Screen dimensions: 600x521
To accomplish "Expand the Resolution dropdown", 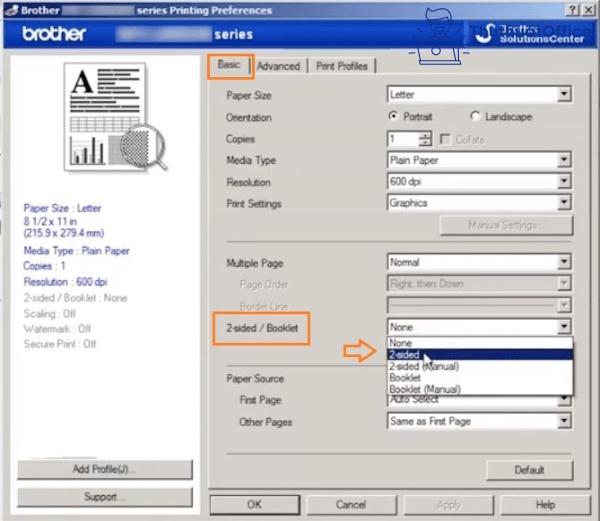I will [x=564, y=181].
